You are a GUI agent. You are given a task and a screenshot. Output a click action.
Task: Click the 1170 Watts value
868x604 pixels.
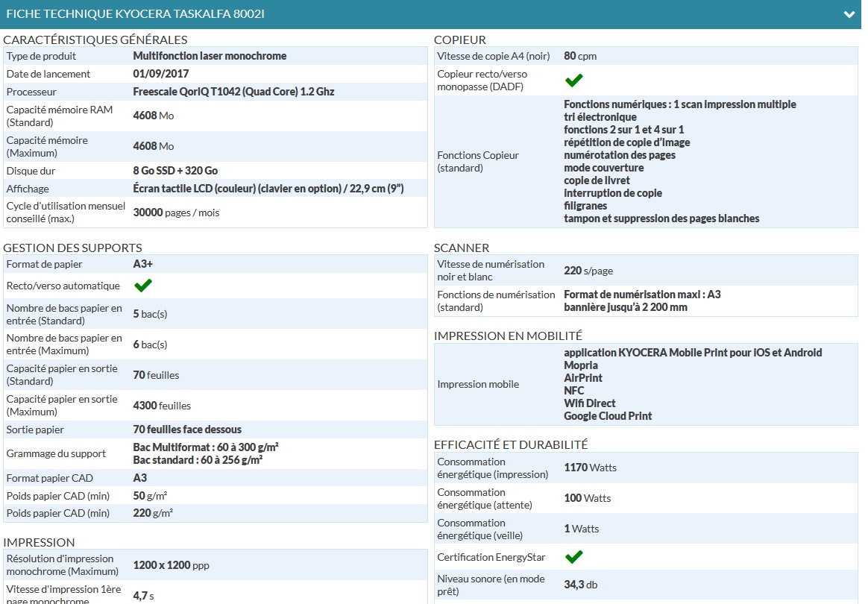pyautogui.click(x=590, y=468)
